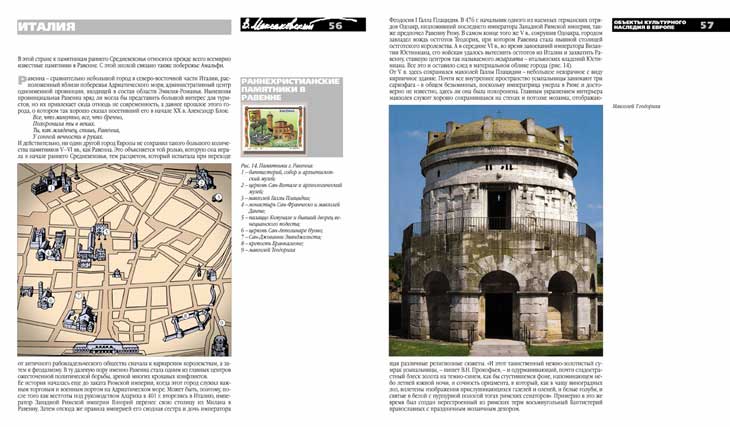Click the large drop cap letter Р
730x427 pixels.
point(21,81)
